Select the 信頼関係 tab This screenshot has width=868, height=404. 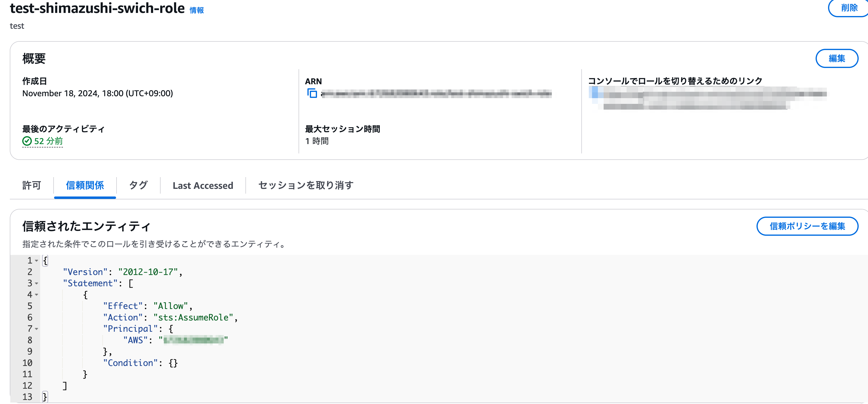click(85, 185)
